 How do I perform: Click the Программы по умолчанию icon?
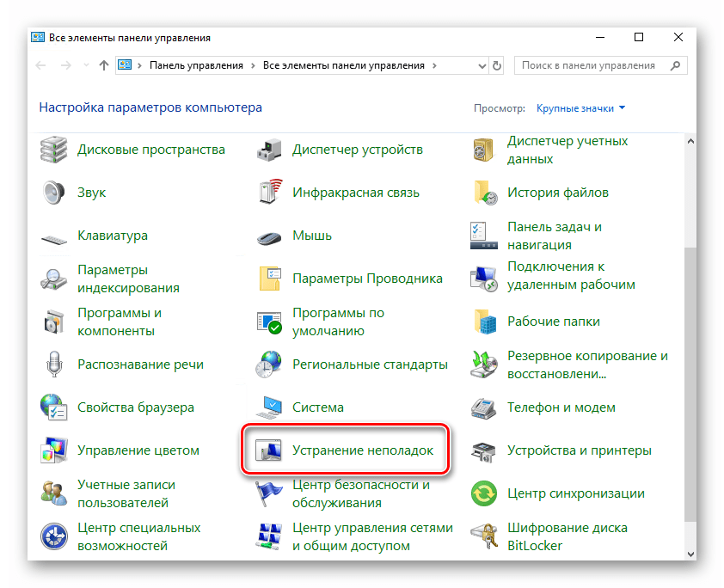coord(269,322)
